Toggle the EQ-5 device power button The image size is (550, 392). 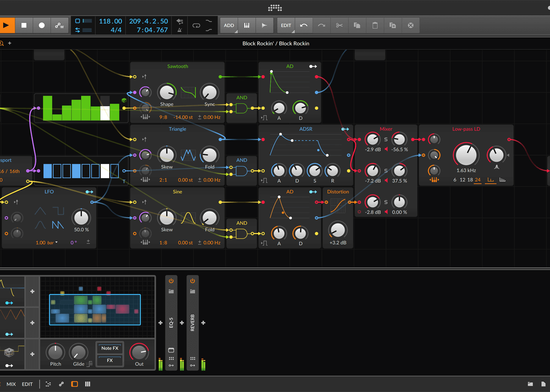(171, 281)
